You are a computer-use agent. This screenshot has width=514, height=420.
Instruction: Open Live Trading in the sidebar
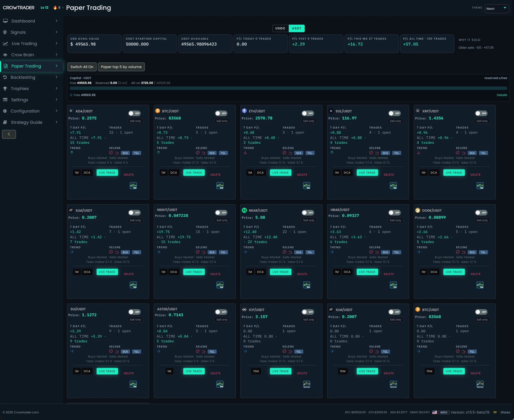pyautogui.click(x=24, y=43)
